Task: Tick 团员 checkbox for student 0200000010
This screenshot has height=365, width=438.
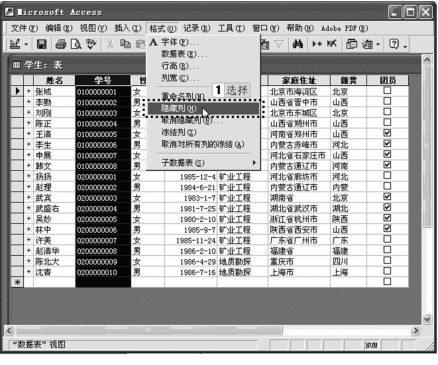Action: tap(387, 271)
